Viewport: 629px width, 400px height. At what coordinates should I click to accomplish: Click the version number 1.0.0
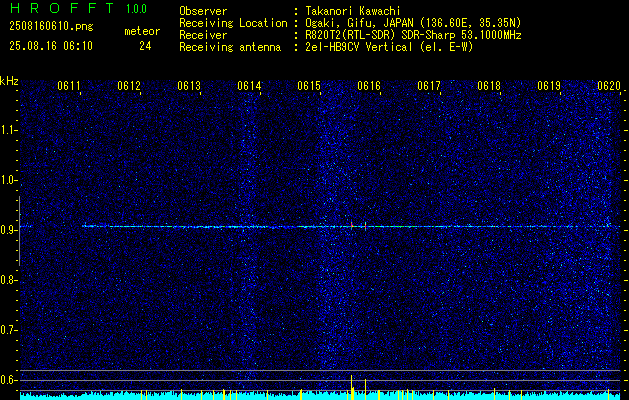(136, 9)
